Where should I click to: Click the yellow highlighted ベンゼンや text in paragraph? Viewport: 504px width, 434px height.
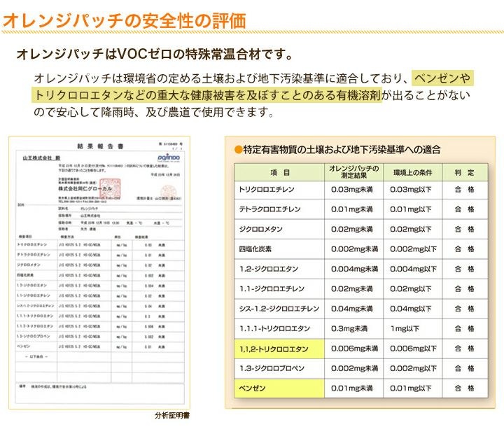(x=443, y=77)
